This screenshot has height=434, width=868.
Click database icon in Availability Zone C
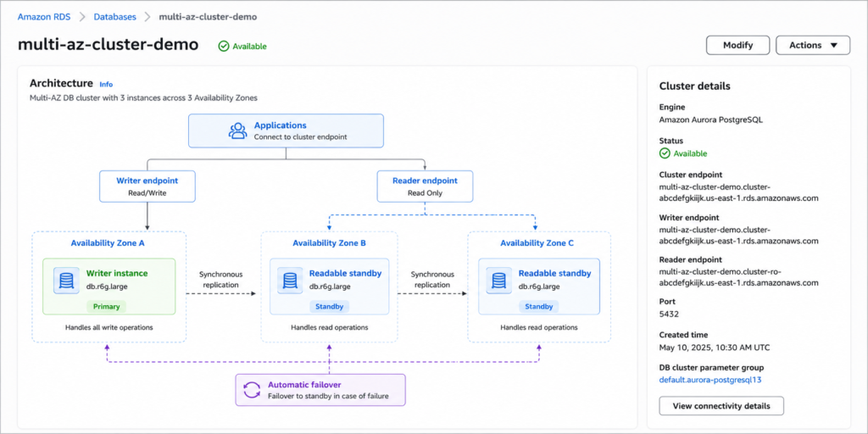(499, 281)
